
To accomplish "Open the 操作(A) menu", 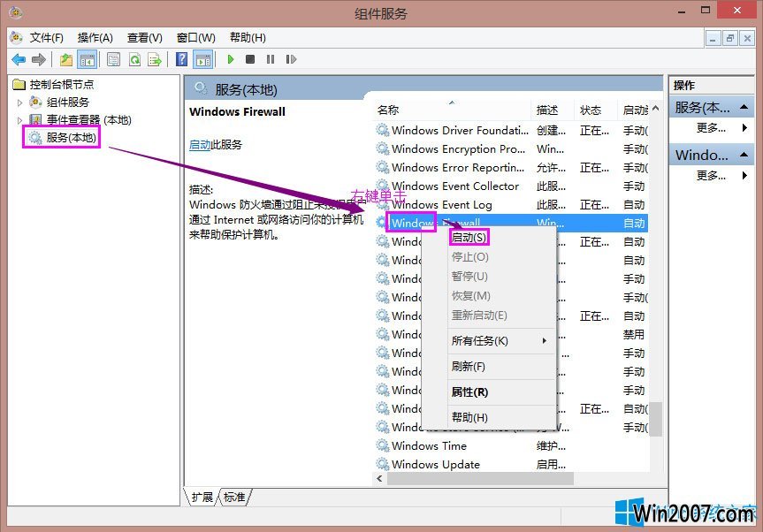I will click(x=95, y=38).
